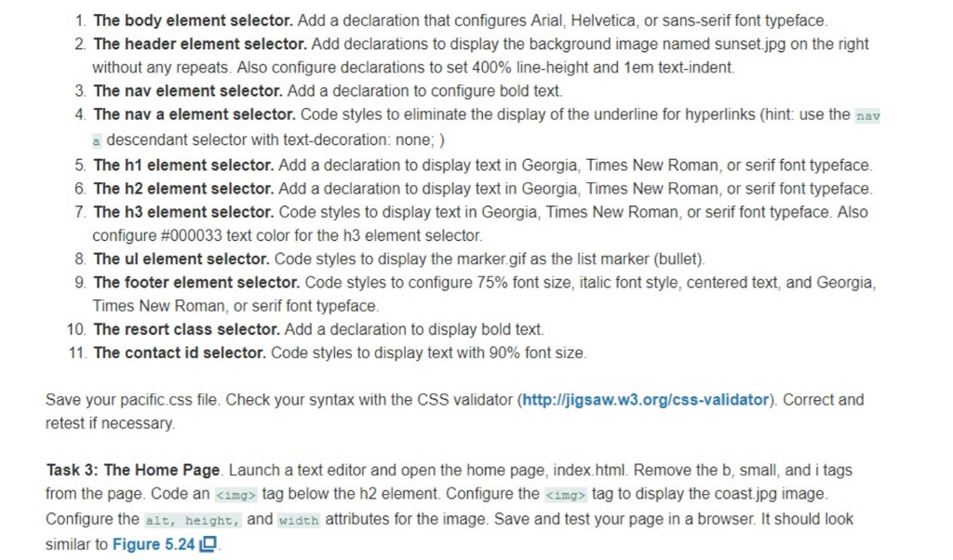Click 'The ul element selector' bold text

[x=181, y=258]
